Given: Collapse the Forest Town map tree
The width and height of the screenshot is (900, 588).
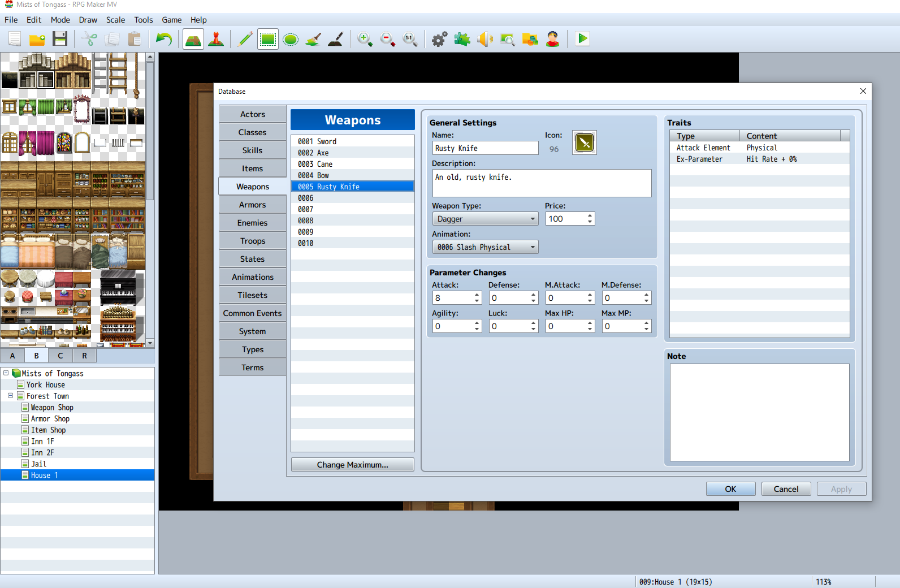Looking at the screenshot, I should pyautogui.click(x=11, y=396).
